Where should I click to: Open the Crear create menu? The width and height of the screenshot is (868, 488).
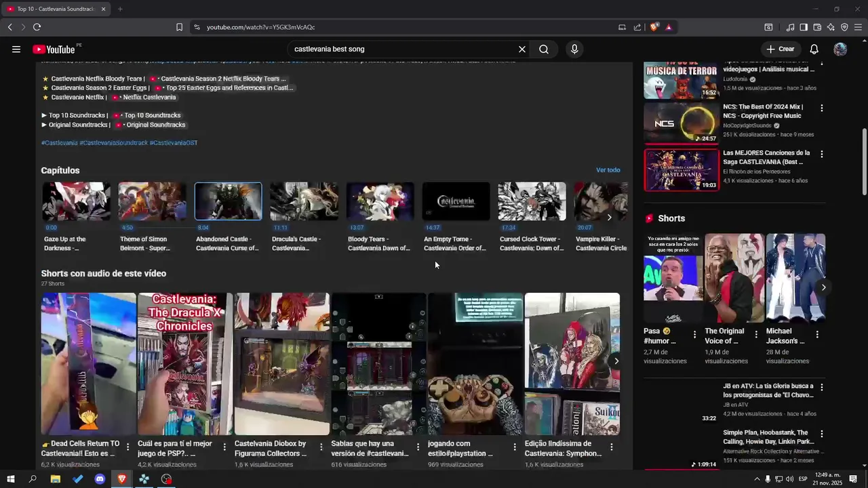(780, 49)
